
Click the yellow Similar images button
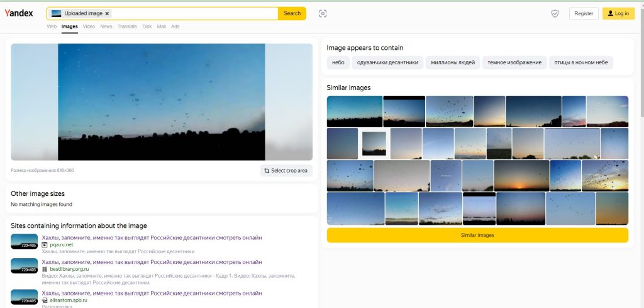(x=477, y=235)
